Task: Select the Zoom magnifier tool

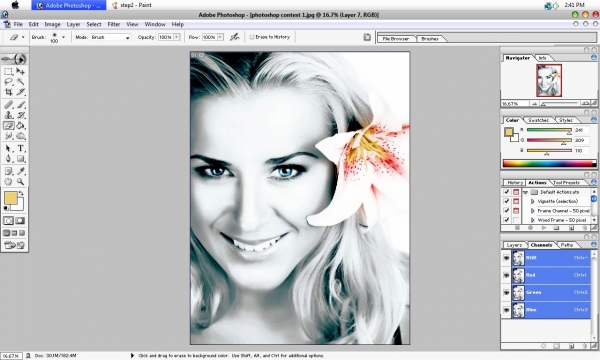Action: [x=20, y=181]
